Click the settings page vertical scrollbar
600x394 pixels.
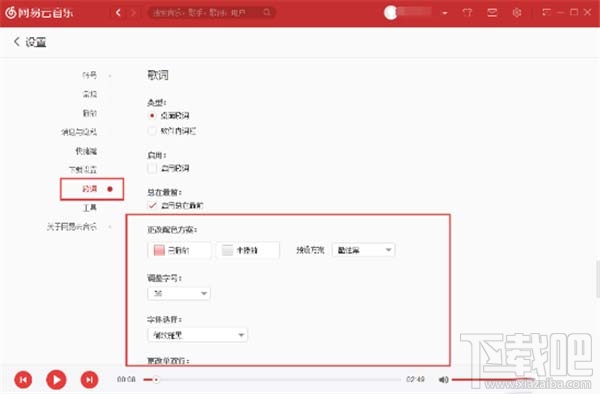point(598,279)
